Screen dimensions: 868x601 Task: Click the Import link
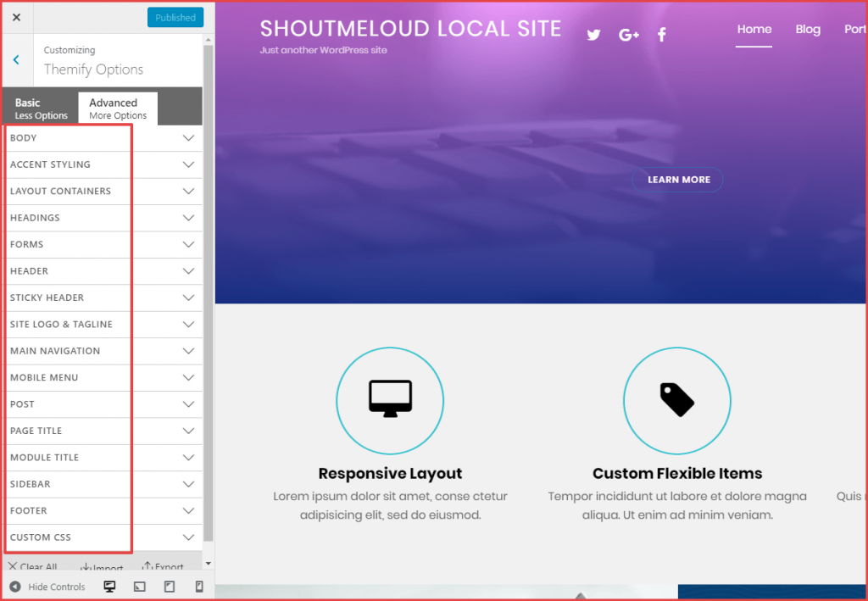102,567
